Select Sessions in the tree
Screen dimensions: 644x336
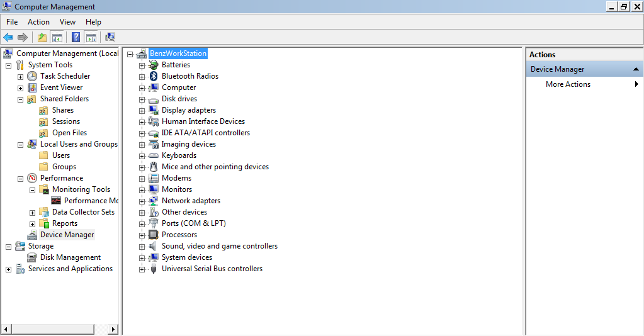pyautogui.click(x=65, y=121)
